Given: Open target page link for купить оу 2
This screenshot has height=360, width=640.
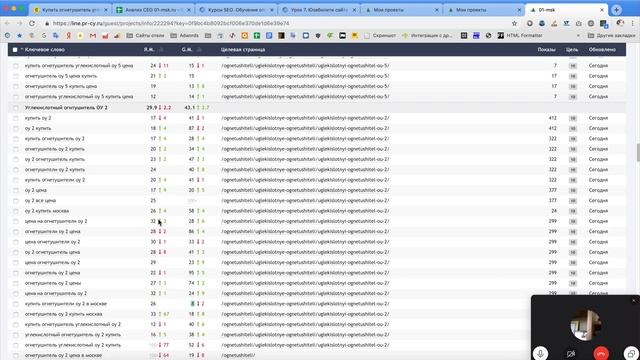Looking at the screenshot, I should point(305,118).
